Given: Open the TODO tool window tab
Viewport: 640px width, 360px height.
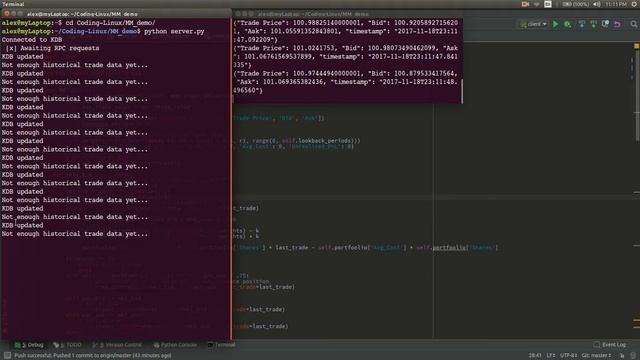Looking at the screenshot, I should (67, 345).
